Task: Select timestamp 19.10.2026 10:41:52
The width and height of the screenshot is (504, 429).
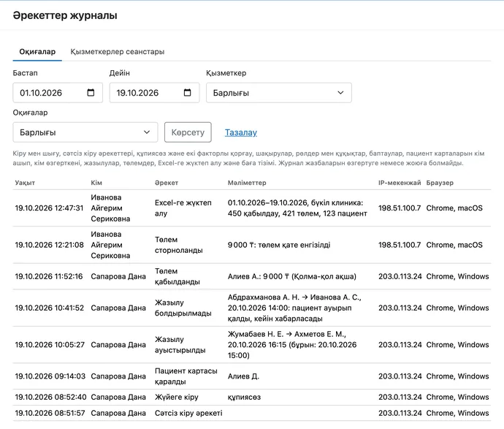Action: point(49,308)
